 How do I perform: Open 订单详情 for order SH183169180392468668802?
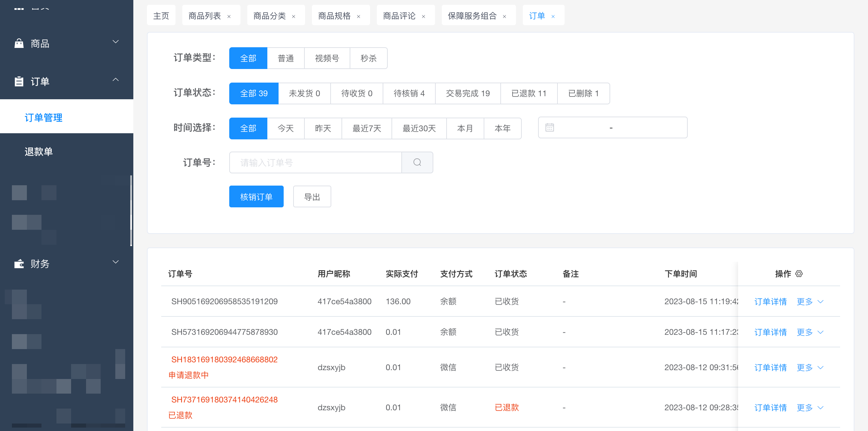(771, 367)
